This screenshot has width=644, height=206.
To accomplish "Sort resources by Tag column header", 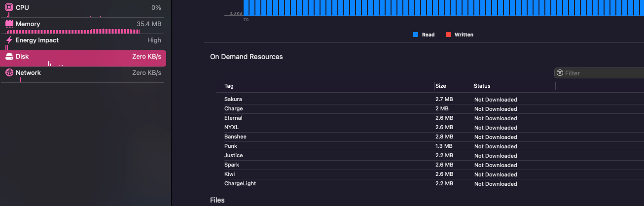I will 229,86.
